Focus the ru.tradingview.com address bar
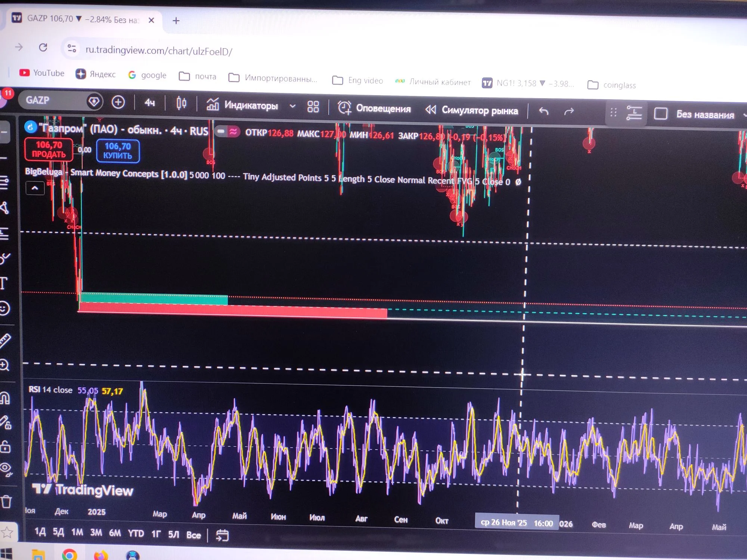The width and height of the screenshot is (747, 560). pos(159,50)
